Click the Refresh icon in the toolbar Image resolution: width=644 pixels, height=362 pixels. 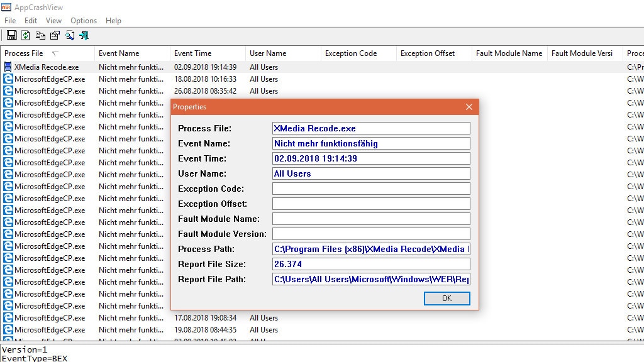pyautogui.click(x=25, y=35)
